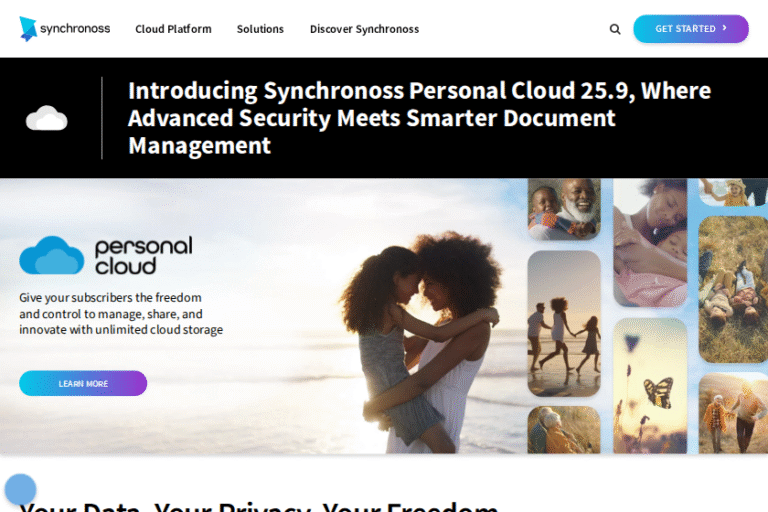Click the Learn More button
Image resolution: width=768 pixels, height=512 pixels.
coord(83,383)
